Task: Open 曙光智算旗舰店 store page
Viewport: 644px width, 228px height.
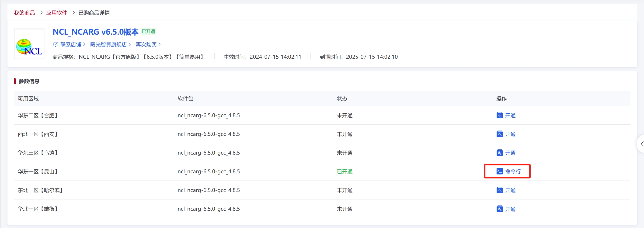Action: coord(108,45)
